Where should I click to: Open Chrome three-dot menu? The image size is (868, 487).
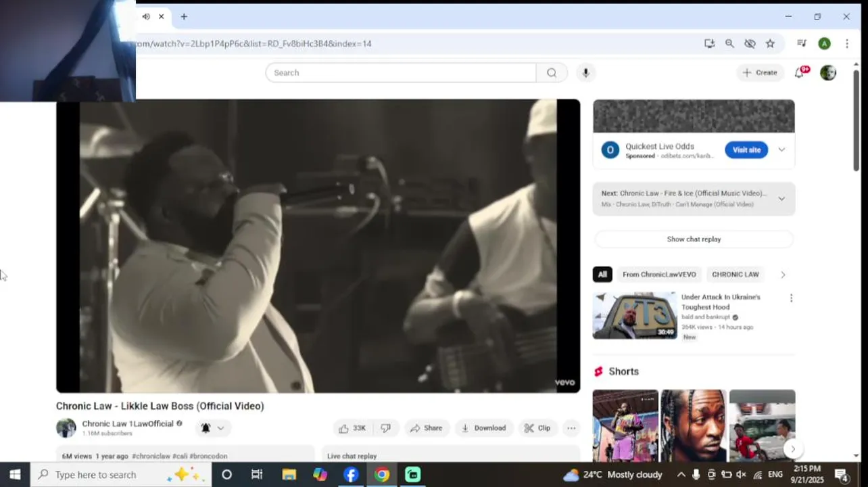point(846,43)
